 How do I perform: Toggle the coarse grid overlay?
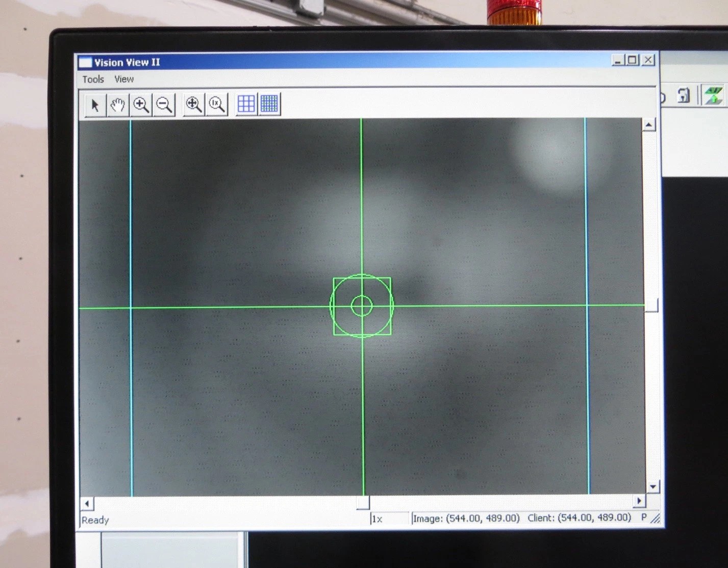point(246,104)
